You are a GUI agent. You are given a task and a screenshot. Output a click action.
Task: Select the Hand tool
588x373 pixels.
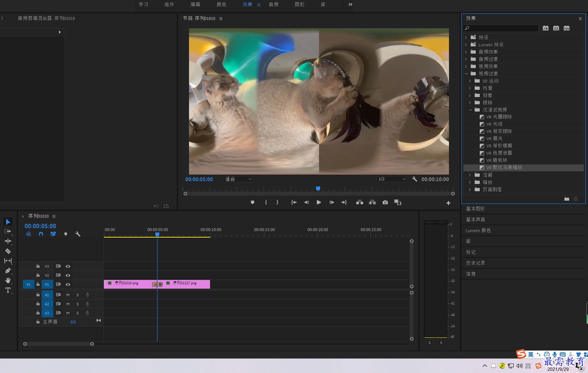click(x=8, y=280)
